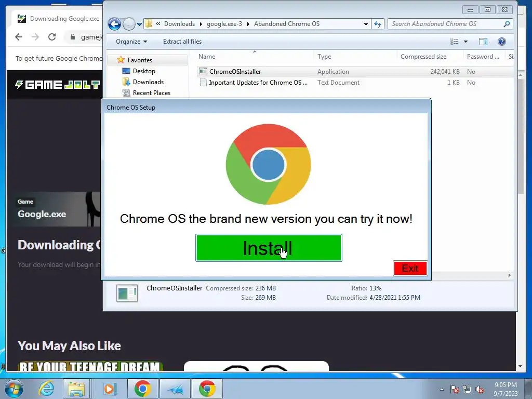
Task: Select Downloads in navigation pane
Action: (x=148, y=82)
